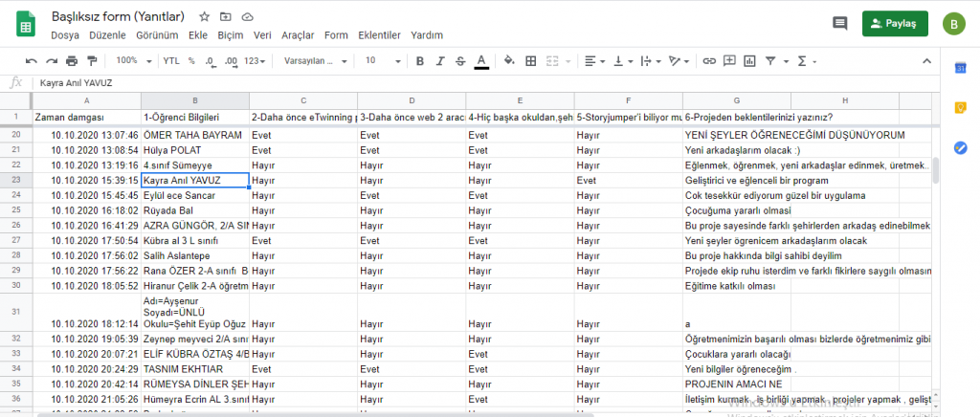Toggle italic formatting

pos(439,60)
